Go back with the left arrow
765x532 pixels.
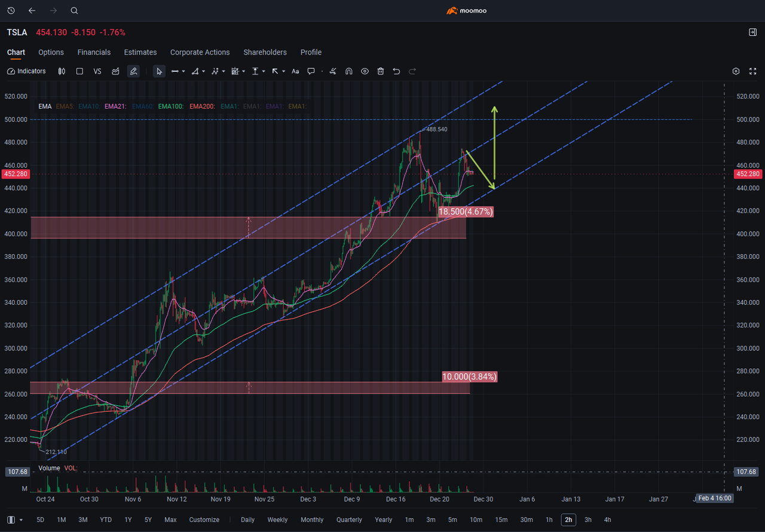32,11
